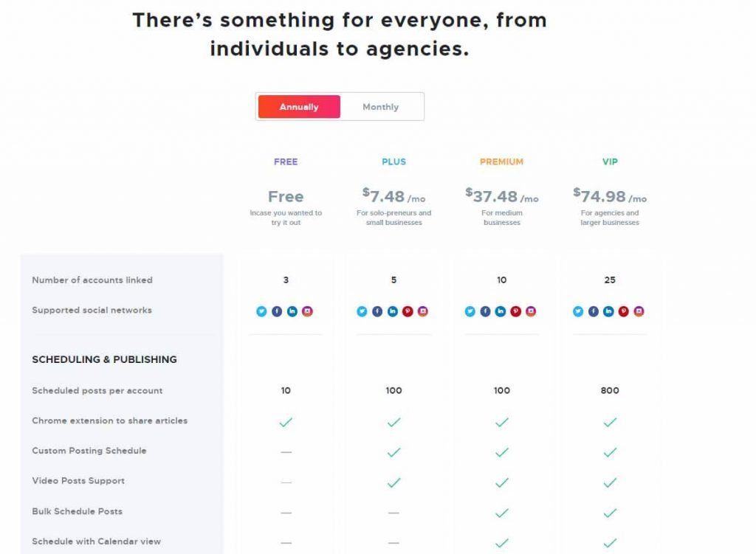Click the Pinterest icon under the Plus plan
Screen dimensions: 756x554
click(408, 311)
